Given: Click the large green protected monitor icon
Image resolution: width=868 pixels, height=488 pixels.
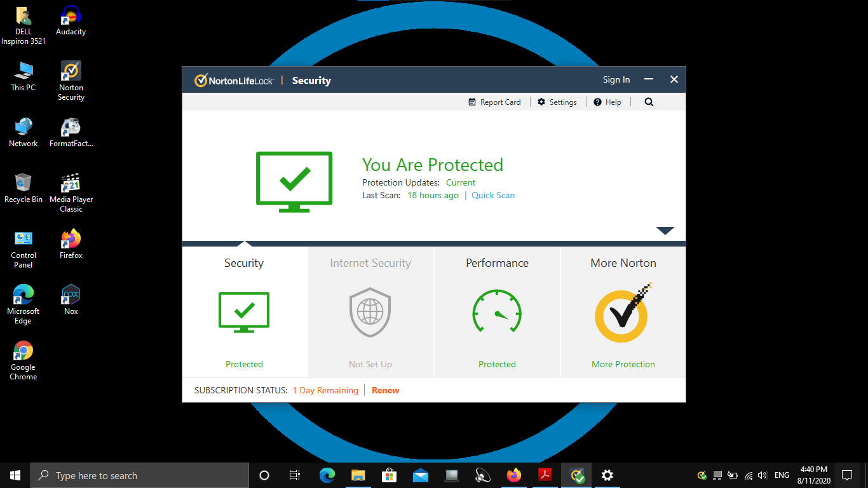Looking at the screenshot, I should (x=294, y=182).
